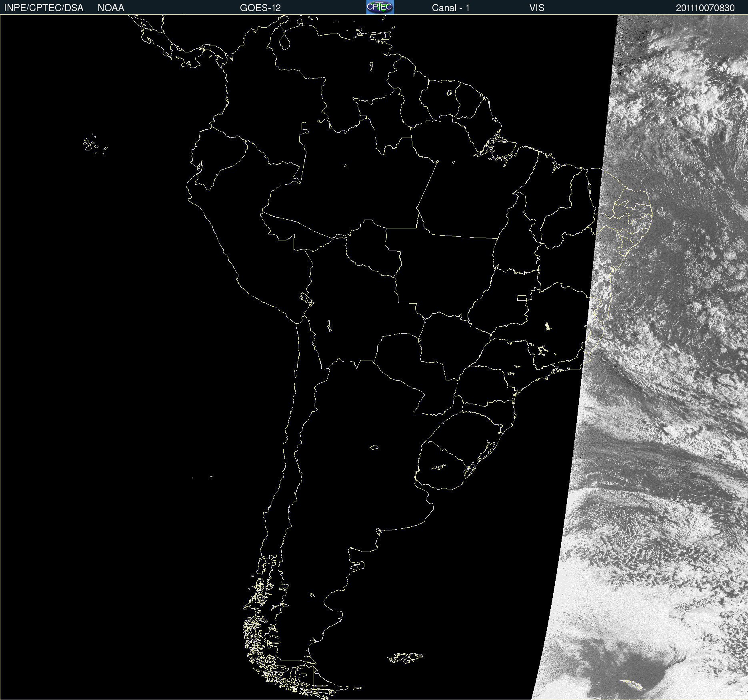The width and height of the screenshot is (748, 700).
Task: Click the VIS label in the header
Action: pos(537,8)
